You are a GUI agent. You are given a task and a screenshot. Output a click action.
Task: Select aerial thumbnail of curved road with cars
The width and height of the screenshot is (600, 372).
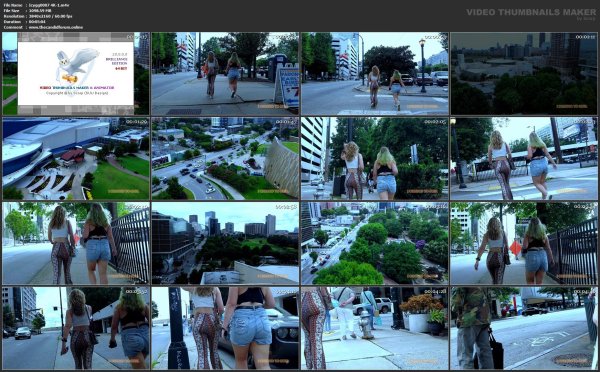click(225, 158)
